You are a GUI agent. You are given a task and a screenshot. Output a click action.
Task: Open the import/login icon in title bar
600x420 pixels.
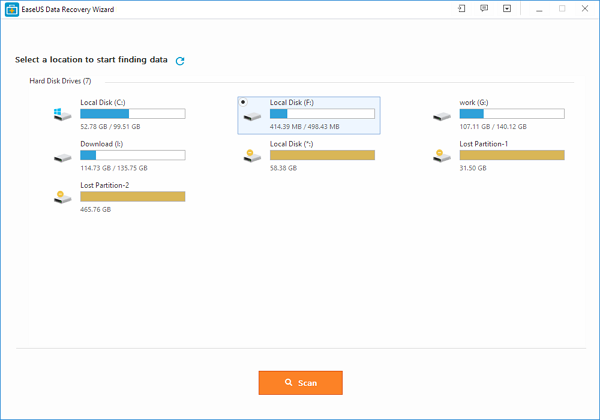point(461,9)
